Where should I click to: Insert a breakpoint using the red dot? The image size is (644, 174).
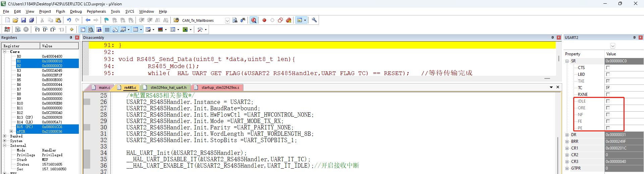pyautogui.click(x=264, y=20)
